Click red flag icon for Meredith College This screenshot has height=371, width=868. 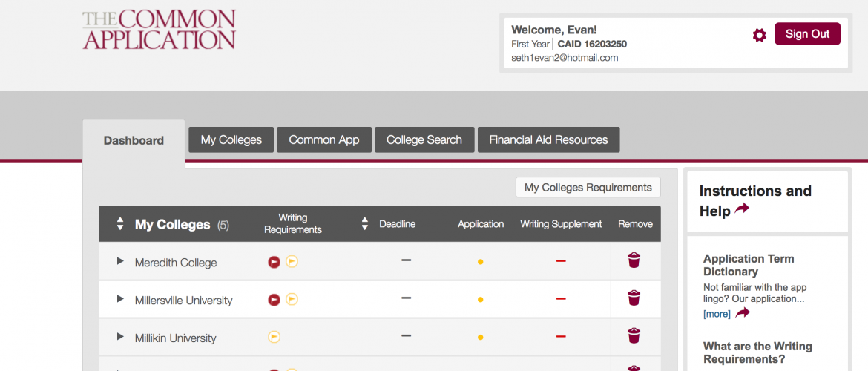pos(274,262)
